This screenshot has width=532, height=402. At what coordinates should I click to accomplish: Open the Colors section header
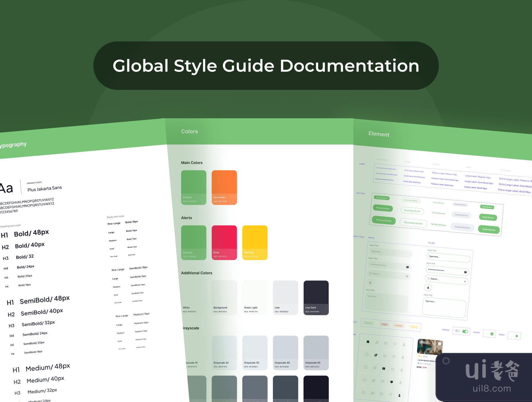click(189, 132)
